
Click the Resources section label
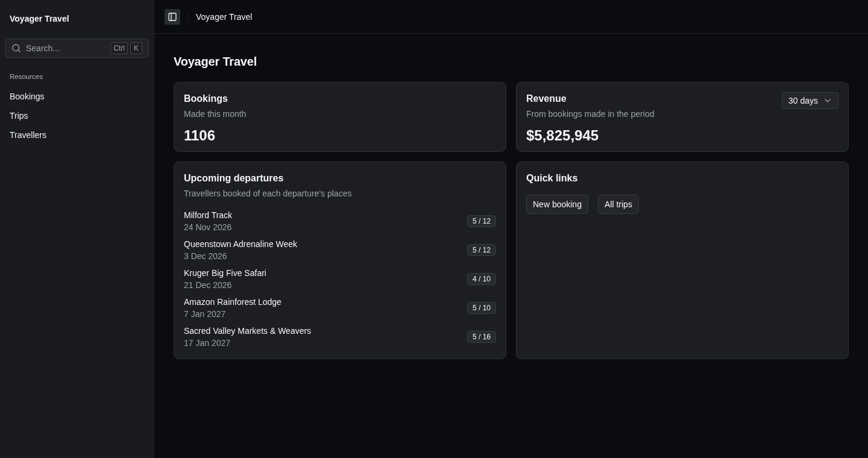(x=26, y=77)
